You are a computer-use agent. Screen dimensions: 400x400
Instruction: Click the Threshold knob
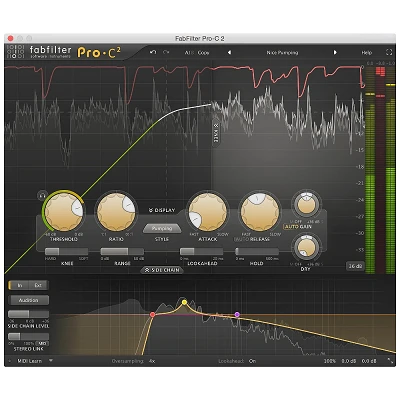coord(64,212)
